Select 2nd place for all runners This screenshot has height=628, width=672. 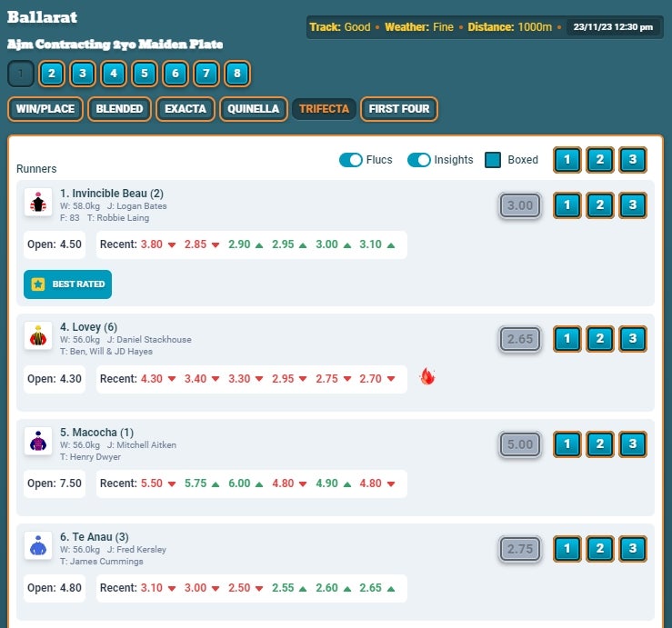(x=599, y=160)
